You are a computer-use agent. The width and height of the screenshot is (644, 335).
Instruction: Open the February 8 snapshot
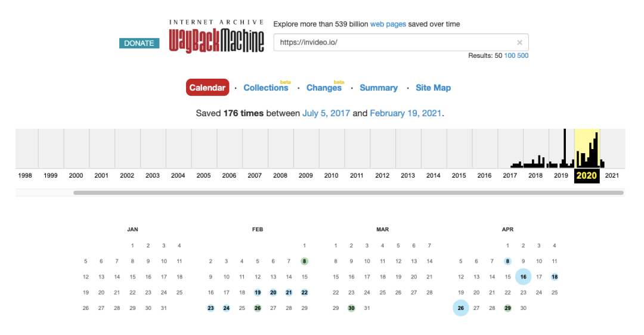pos(304,261)
